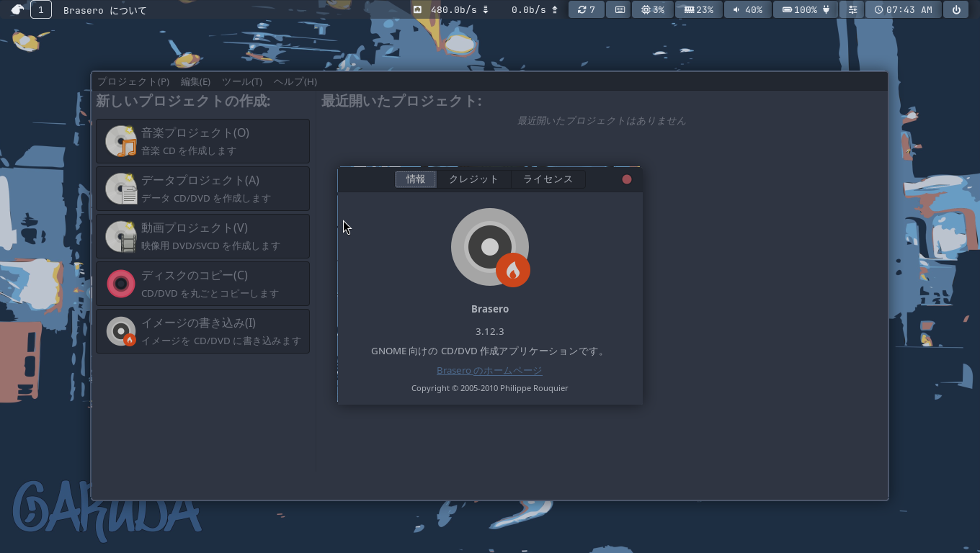This screenshot has height=553, width=980.
Task: Click the Copyright 2005-2010 Philippe Rouquier text
Action: 490,388
